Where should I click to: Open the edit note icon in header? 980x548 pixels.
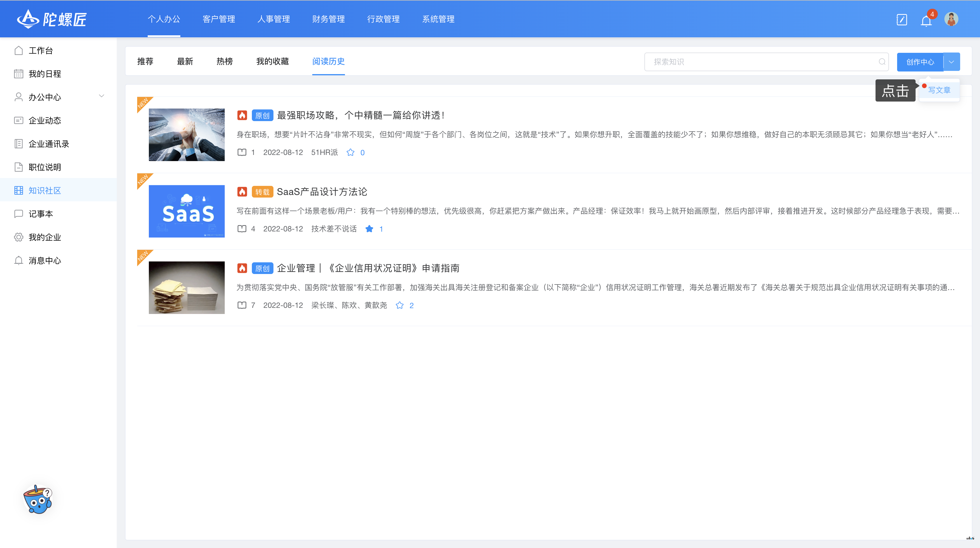click(x=901, y=19)
